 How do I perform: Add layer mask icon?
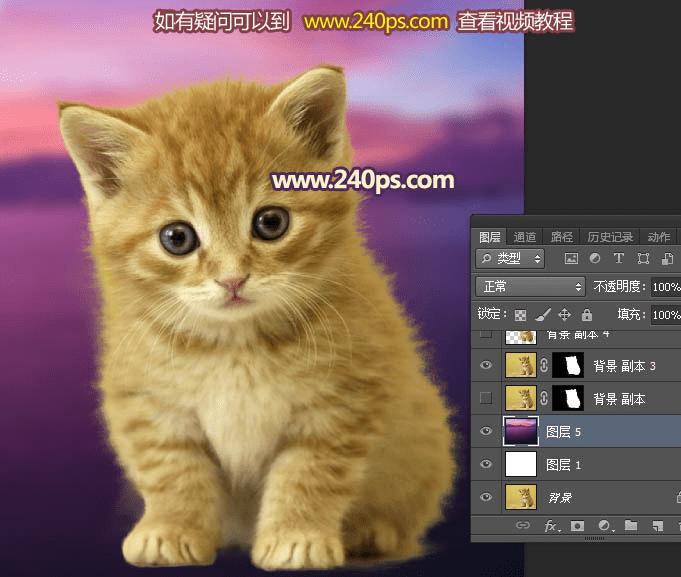point(577,526)
